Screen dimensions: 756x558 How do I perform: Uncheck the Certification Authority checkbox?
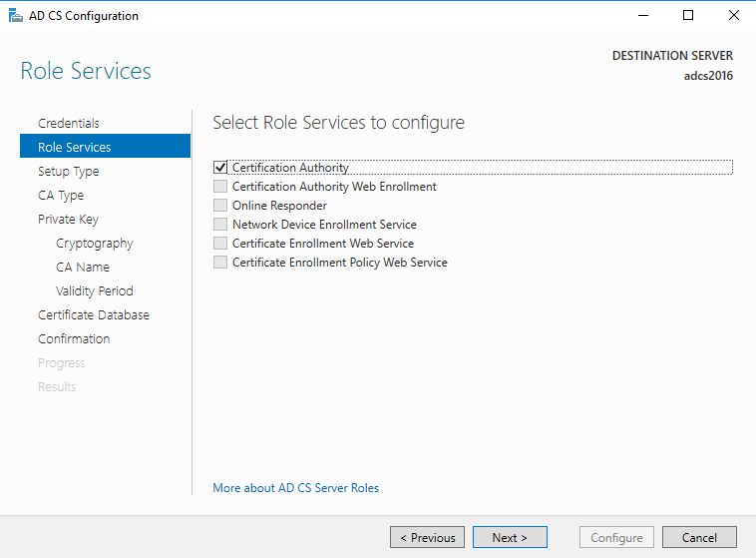point(220,168)
